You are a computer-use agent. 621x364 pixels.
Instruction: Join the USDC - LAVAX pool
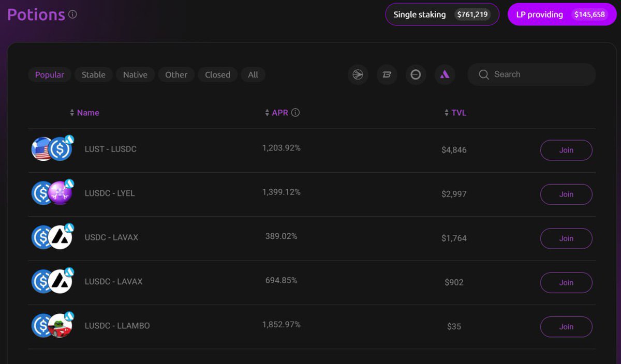pos(566,238)
